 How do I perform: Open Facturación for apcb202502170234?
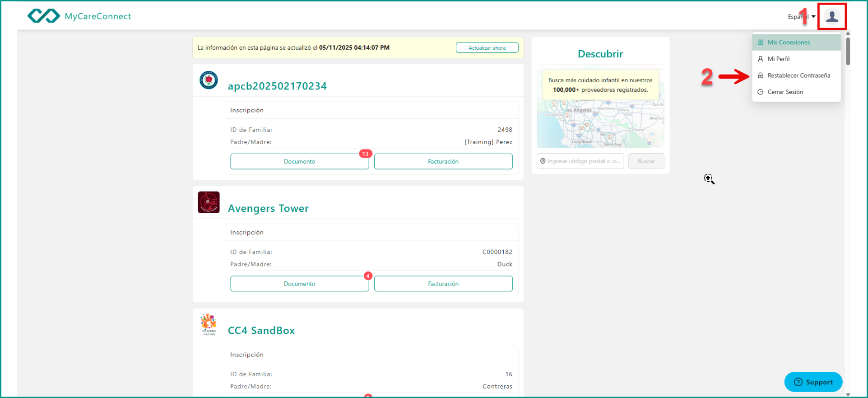pyautogui.click(x=443, y=162)
